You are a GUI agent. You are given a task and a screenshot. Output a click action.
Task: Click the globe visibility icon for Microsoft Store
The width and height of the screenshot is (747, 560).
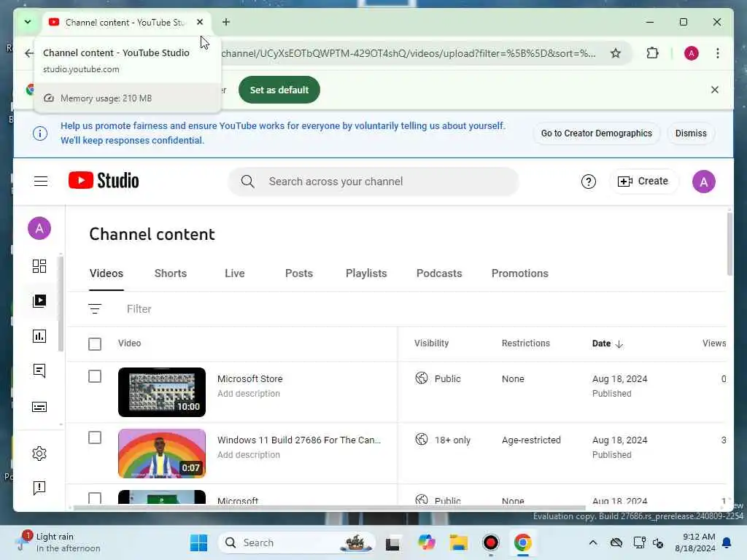(422, 378)
